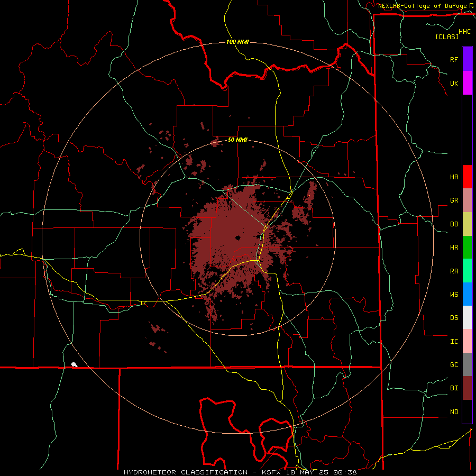Click the KSFX station identifier
Viewport: 476px width, 476px height.
pos(271,472)
